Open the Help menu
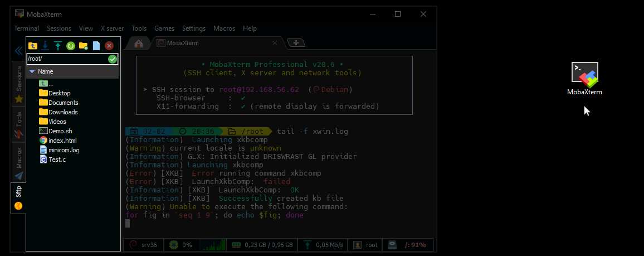This screenshot has height=256, width=644. 250,28
